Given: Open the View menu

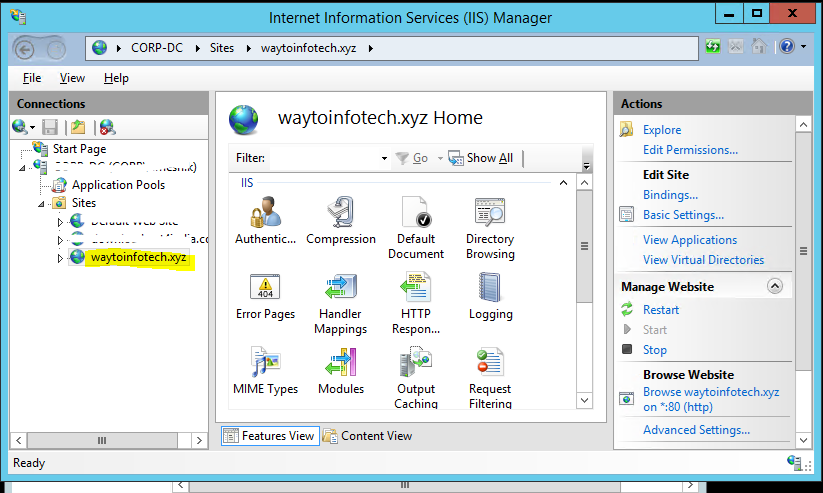Looking at the screenshot, I should [72, 78].
